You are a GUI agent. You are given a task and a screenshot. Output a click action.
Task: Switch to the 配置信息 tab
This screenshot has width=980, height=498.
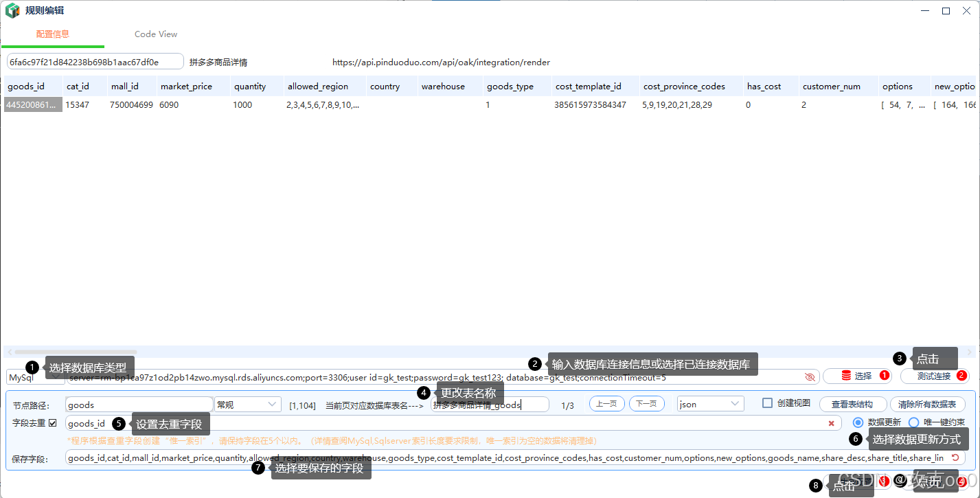[x=53, y=34]
